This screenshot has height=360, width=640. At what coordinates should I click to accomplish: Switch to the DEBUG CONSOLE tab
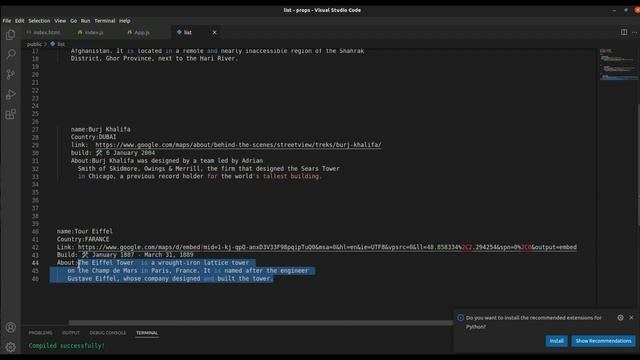(108, 333)
